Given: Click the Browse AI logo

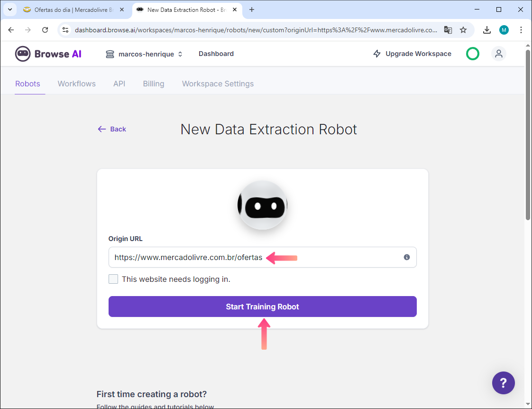Looking at the screenshot, I should point(48,54).
